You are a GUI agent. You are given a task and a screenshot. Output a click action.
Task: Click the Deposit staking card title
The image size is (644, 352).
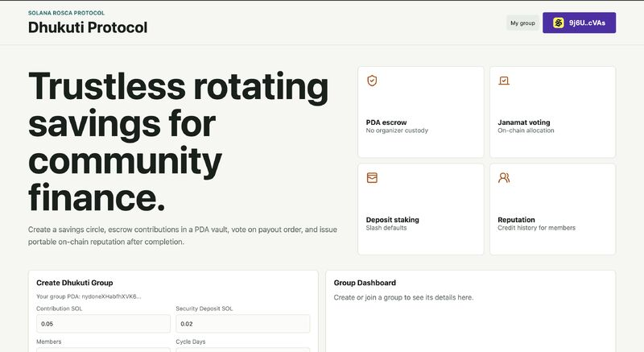[x=392, y=220]
